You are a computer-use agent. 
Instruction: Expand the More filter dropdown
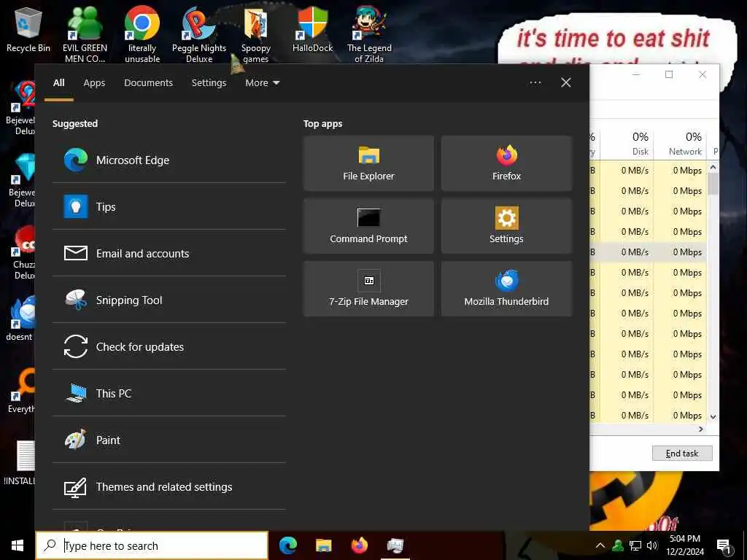coord(263,83)
